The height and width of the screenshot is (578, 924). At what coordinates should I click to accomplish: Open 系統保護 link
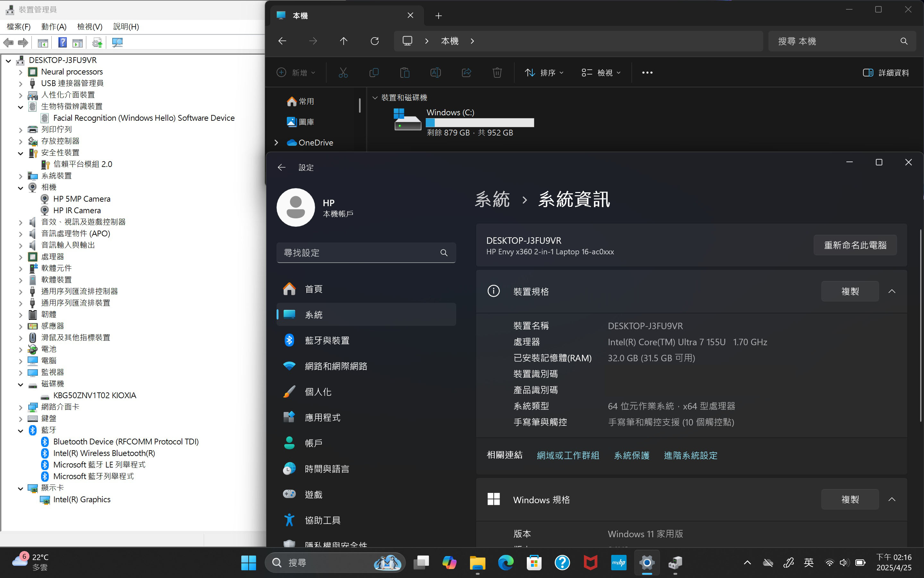pos(631,455)
